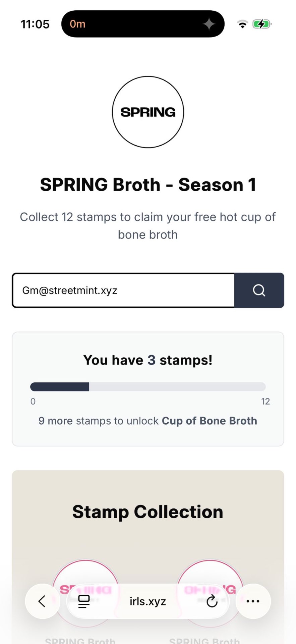Tap the "You have 3 stamps!" heading
Viewport: 296px width, 644px height.
(148, 360)
